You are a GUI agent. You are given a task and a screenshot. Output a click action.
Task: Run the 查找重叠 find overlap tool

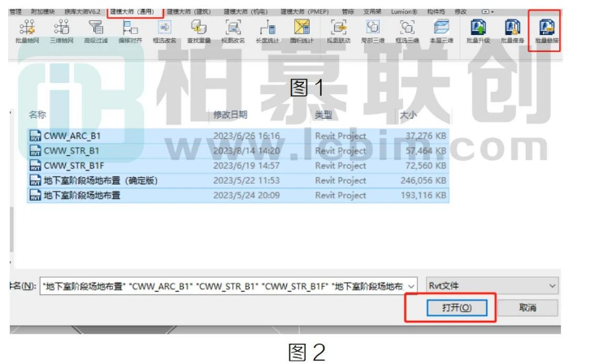tap(198, 32)
